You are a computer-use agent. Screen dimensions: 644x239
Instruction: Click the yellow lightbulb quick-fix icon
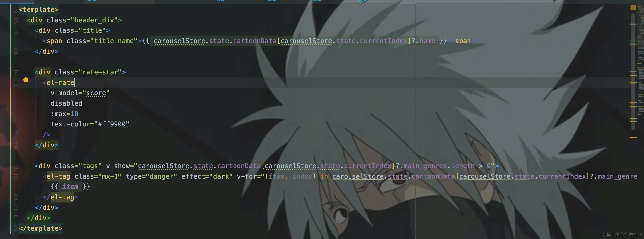(26, 81)
